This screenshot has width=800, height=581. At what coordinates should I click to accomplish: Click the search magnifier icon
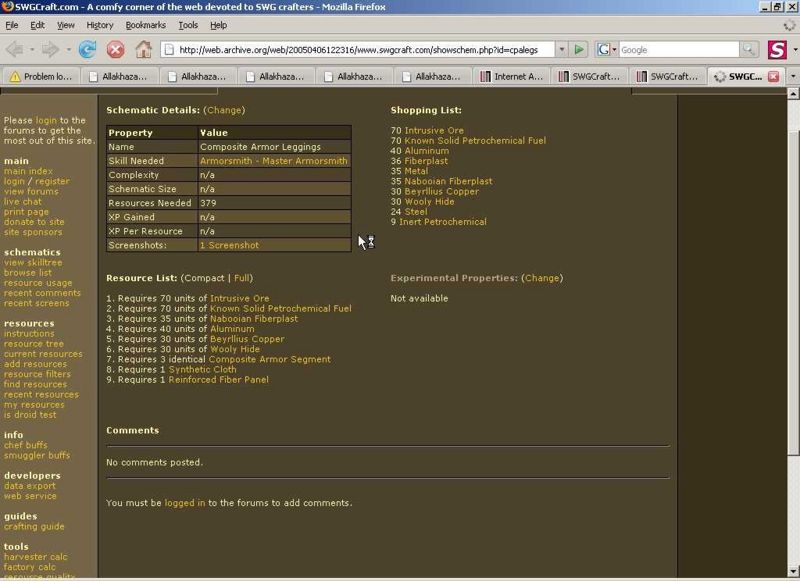(748, 49)
